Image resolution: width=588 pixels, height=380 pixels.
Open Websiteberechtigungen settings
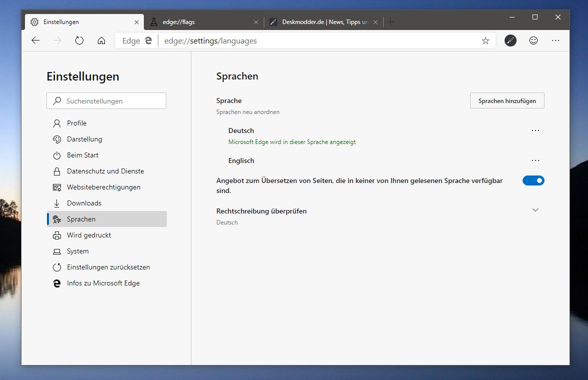tap(107, 187)
